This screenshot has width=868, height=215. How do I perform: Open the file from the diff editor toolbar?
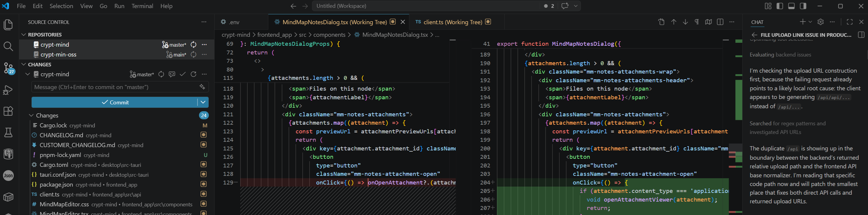[662, 22]
